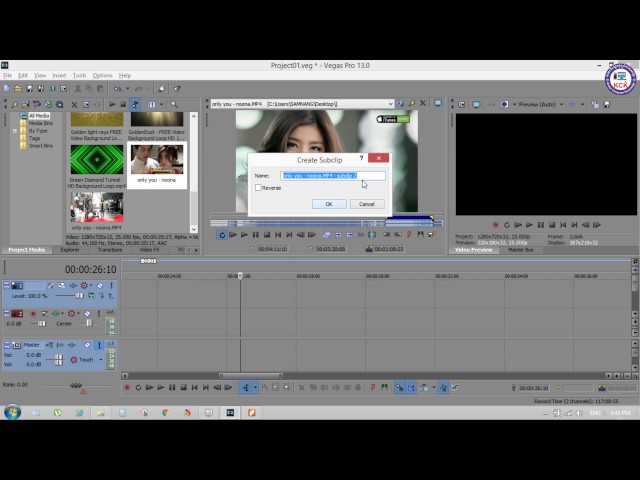
Task: Open the Project Media views dropdown arrow
Action: (162, 104)
